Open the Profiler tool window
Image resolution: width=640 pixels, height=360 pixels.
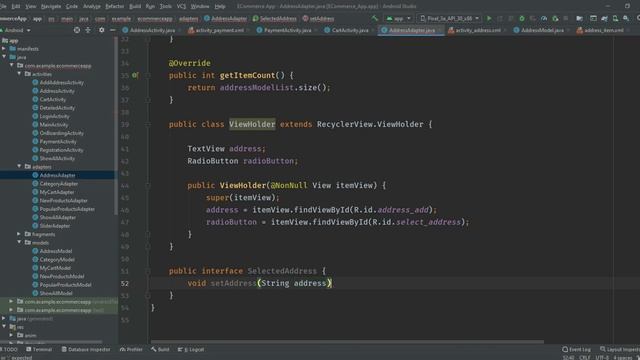coord(131,349)
